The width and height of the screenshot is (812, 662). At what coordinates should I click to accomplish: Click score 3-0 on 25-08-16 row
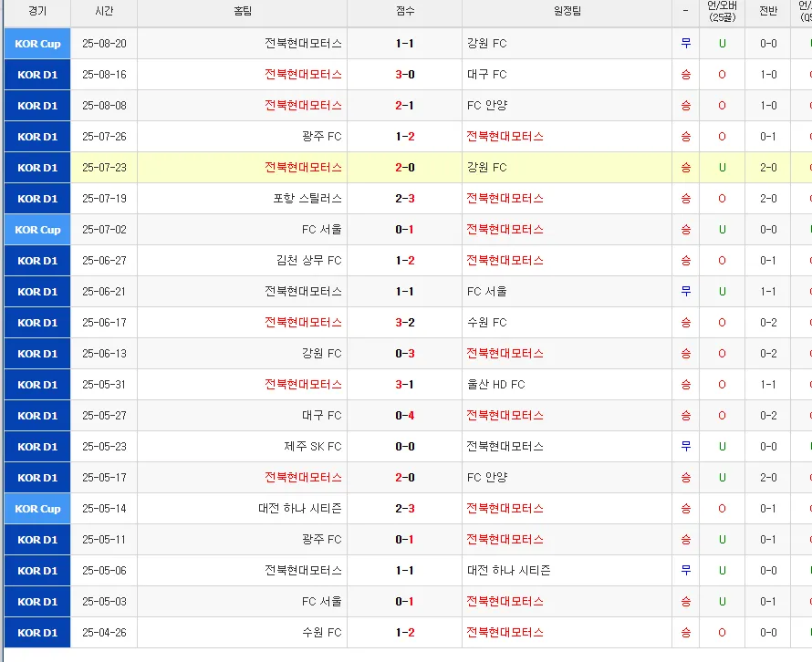(x=405, y=75)
